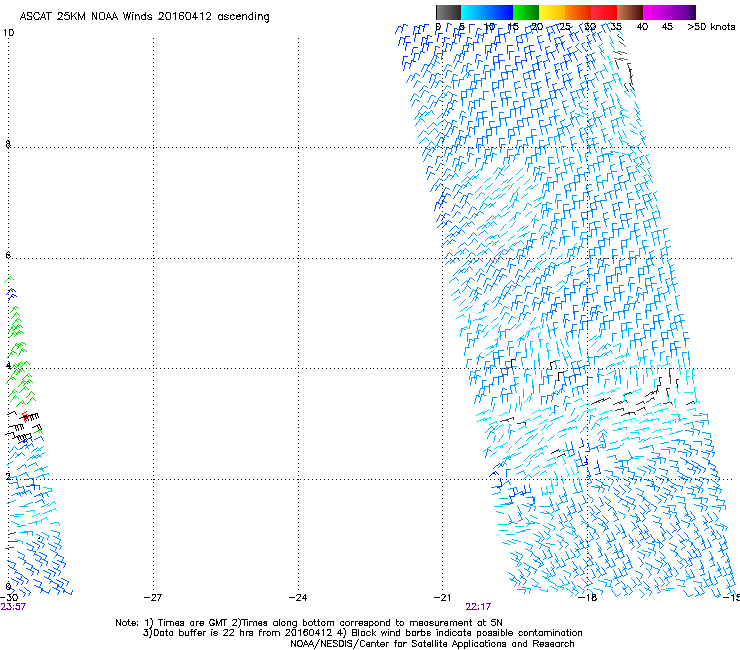Click the 23:57 pass time label
Screen dimensions: 740x650
click(x=13, y=607)
